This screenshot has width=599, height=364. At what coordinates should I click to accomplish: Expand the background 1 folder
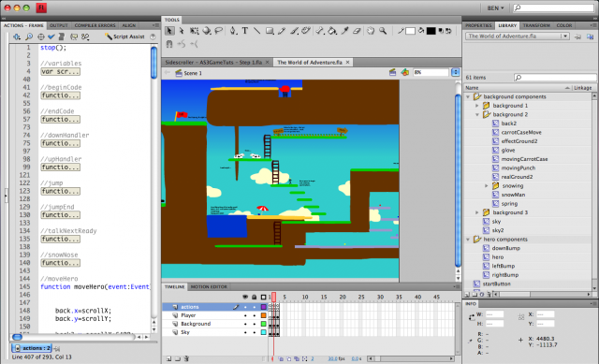tap(476, 106)
